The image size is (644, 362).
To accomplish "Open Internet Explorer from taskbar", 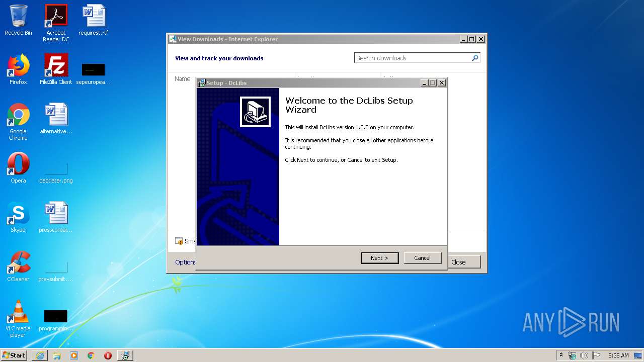I will (x=40, y=355).
